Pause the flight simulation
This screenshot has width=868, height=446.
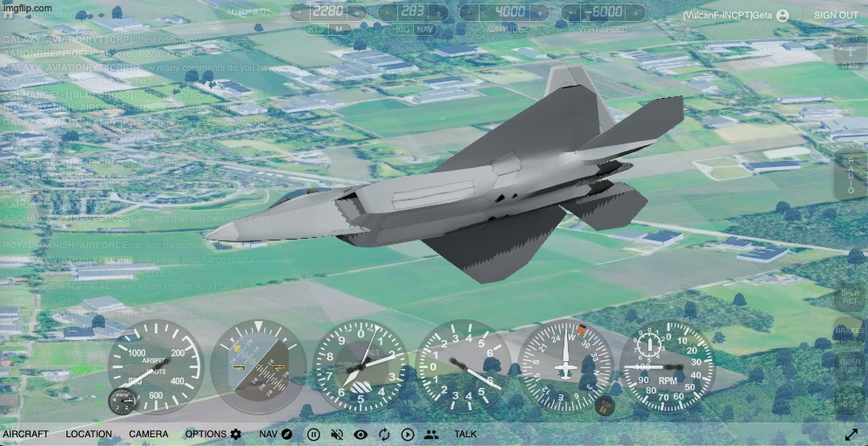(x=313, y=434)
